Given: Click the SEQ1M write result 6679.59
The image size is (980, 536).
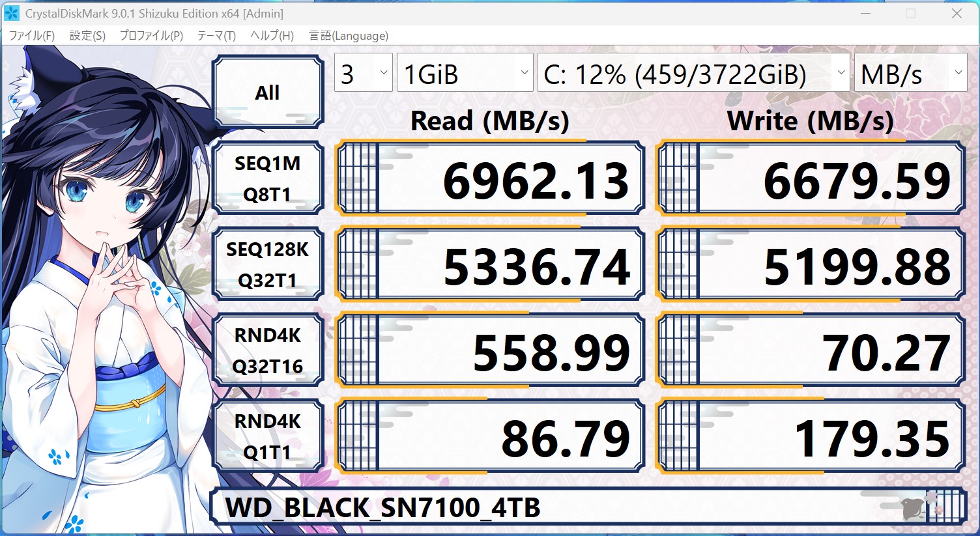Looking at the screenshot, I should pyautogui.click(x=811, y=178).
